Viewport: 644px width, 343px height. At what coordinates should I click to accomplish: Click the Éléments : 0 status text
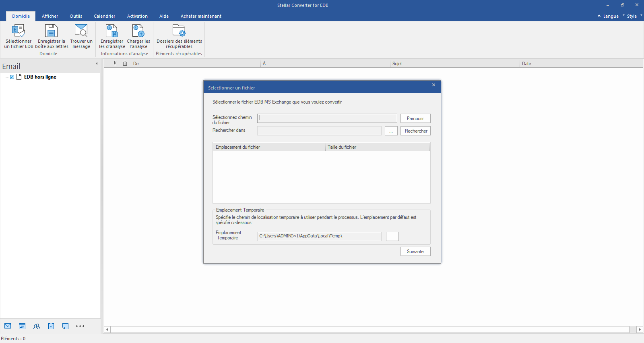(13, 339)
